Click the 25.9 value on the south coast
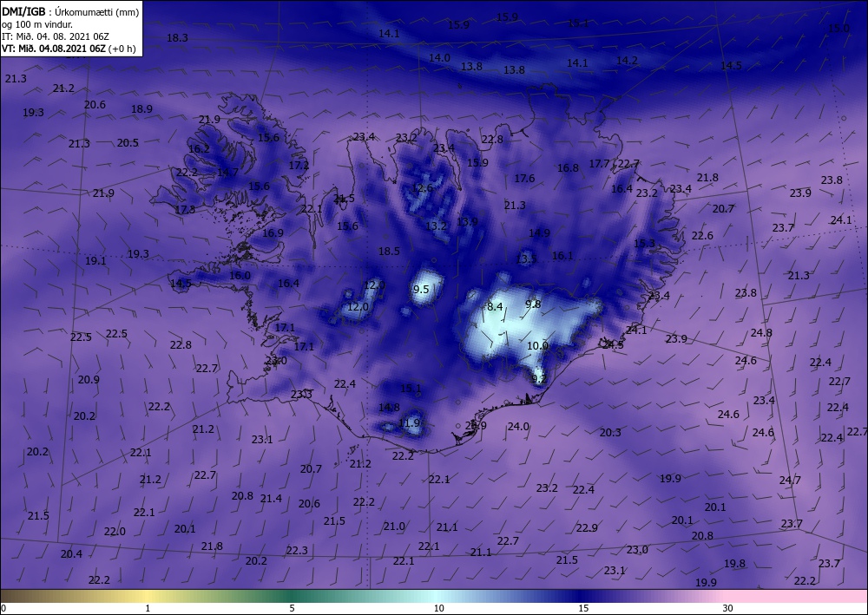Screen dimensions: 868x615 pyautogui.click(x=476, y=425)
